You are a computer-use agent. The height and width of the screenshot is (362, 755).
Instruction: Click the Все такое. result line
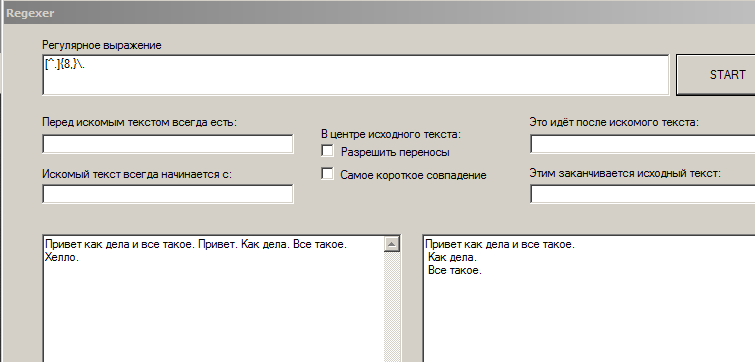(455, 271)
